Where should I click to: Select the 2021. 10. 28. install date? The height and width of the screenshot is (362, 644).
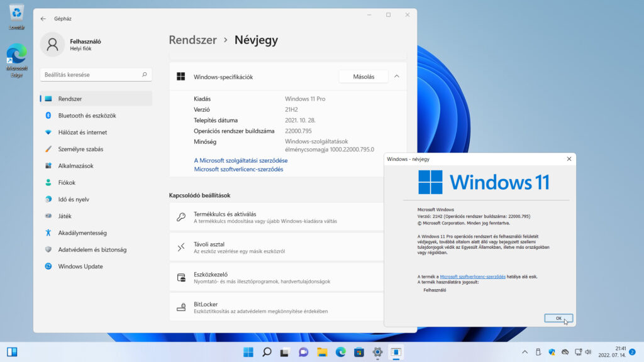(x=300, y=120)
